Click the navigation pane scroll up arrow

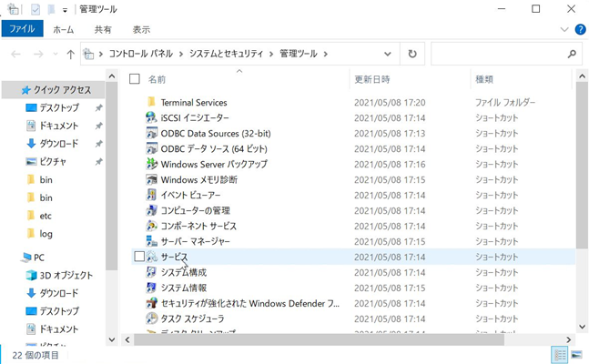pos(112,76)
